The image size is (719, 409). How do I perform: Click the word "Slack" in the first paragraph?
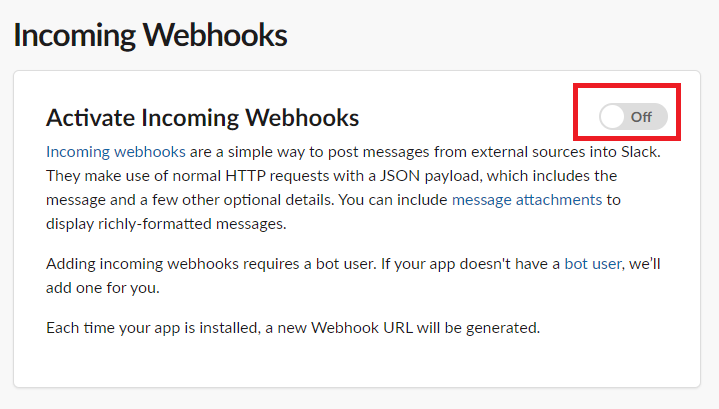[639, 152]
